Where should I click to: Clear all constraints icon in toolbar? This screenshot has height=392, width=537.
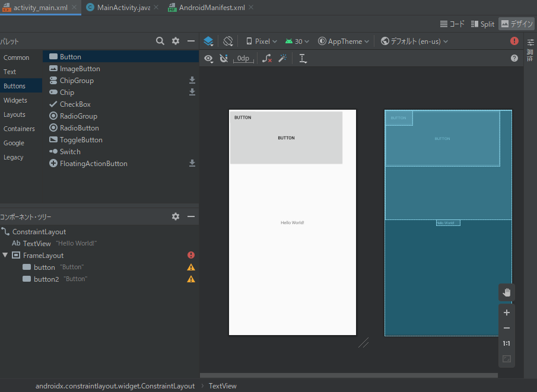click(267, 58)
